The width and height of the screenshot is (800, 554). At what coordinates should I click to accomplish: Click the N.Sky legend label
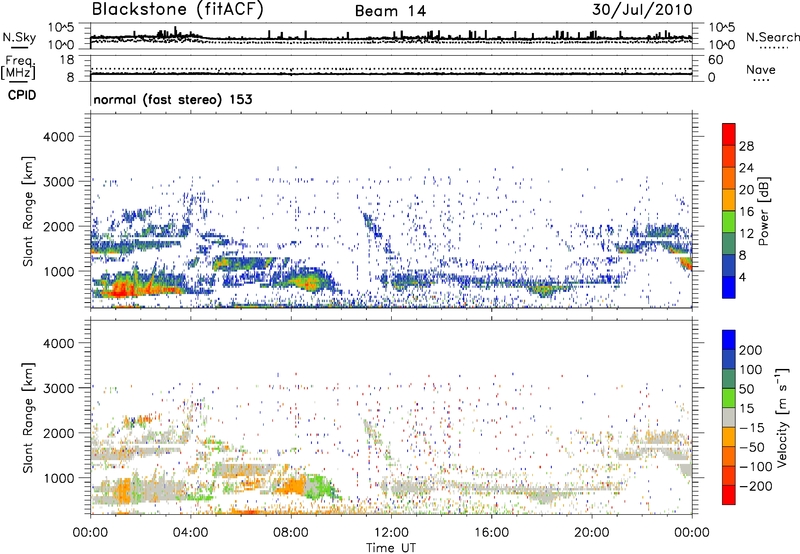click(19, 37)
